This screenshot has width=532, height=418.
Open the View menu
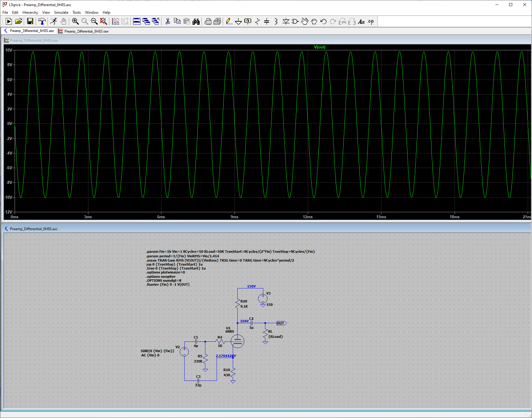[46, 13]
